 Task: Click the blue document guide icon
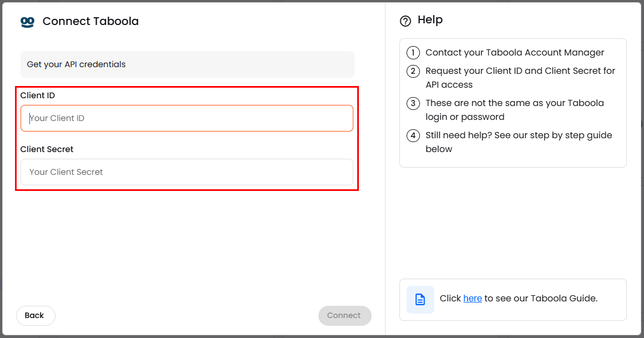pos(420,300)
